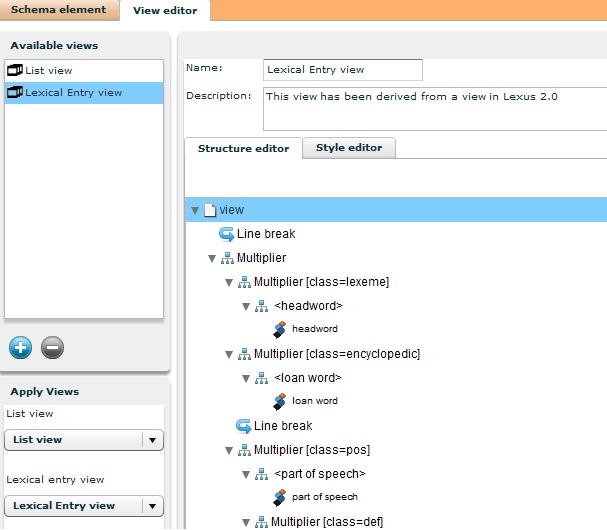Select the loan word leaf label
This screenshot has height=530, width=607.
pyautogui.click(x=315, y=401)
